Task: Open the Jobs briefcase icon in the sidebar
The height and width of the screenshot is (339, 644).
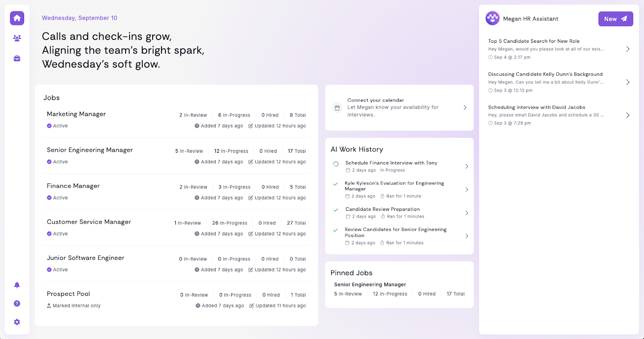Action: point(17,58)
